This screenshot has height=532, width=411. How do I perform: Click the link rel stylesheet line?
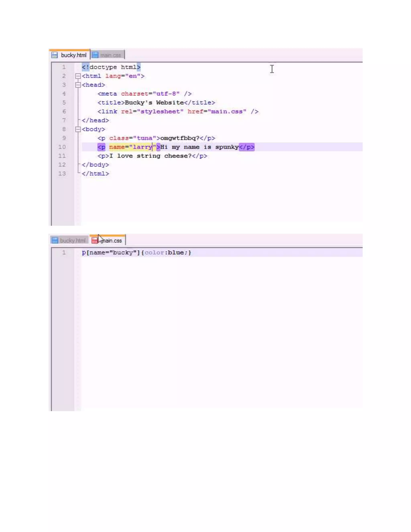[x=178, y=112]
